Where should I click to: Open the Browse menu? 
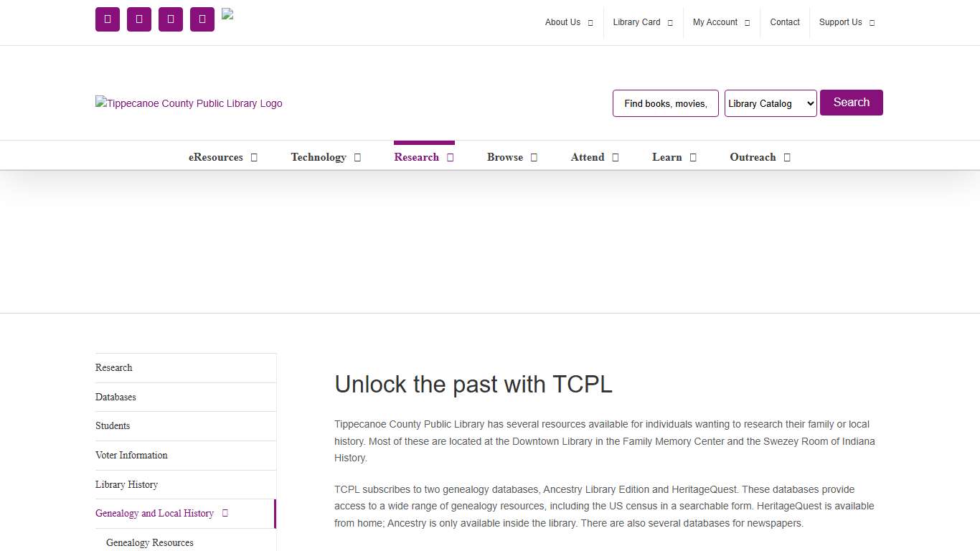(x=512, y=156)
